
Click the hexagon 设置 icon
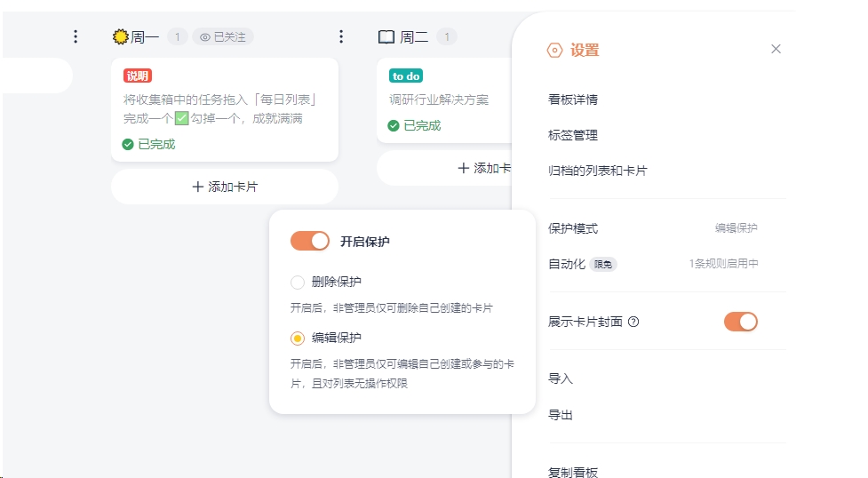[554, 51]
